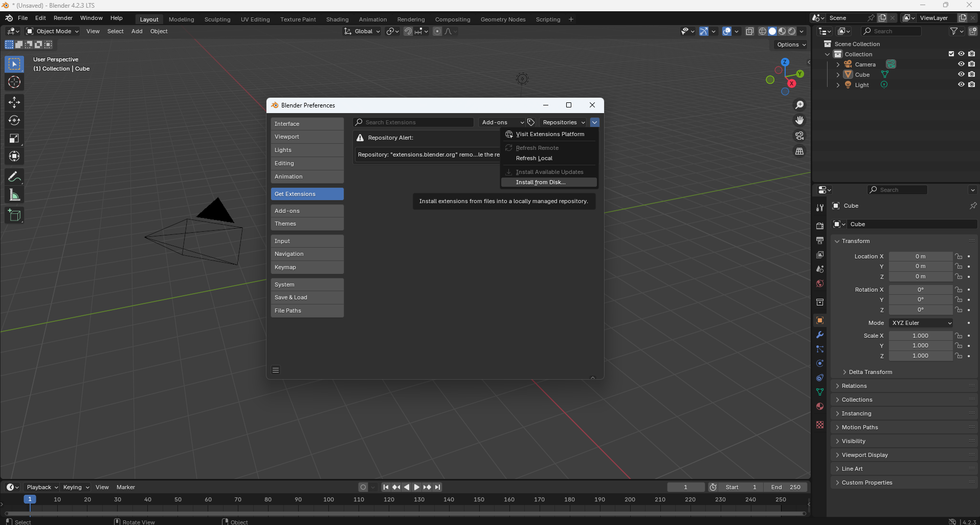Screen dimensions: 980x525
Task: Open Themes section in Preferences
Action: [x=307, y=224]
